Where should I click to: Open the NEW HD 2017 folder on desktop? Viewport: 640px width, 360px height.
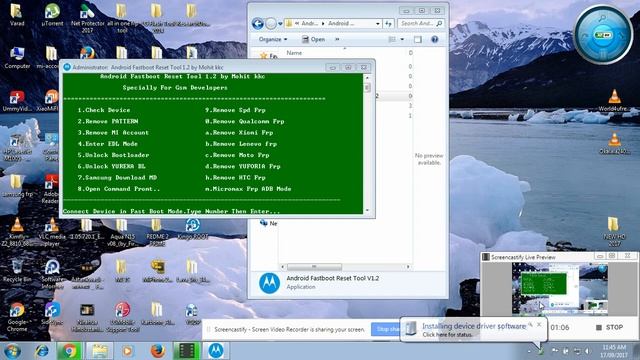click(613, 231)
